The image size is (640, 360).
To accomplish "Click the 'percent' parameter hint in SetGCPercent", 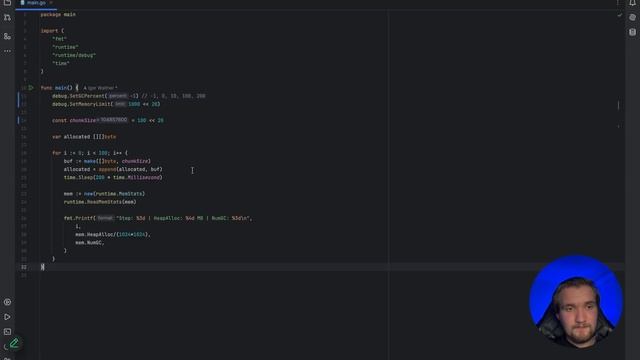I will 118,96.
